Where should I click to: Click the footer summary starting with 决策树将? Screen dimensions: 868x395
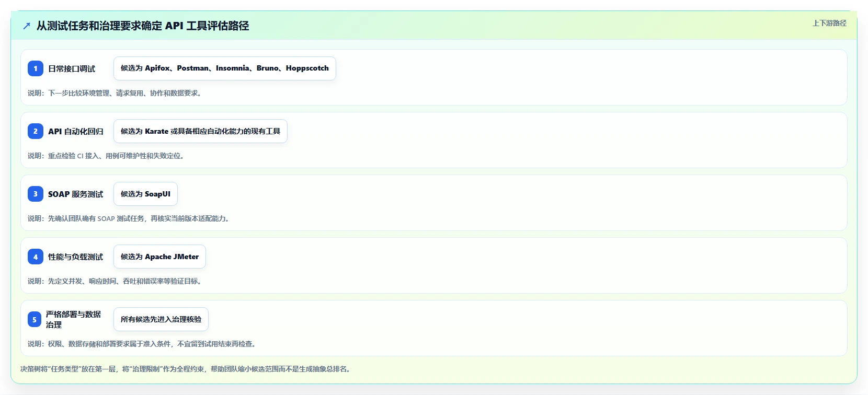pyautogui.click(x=187, y=369)
